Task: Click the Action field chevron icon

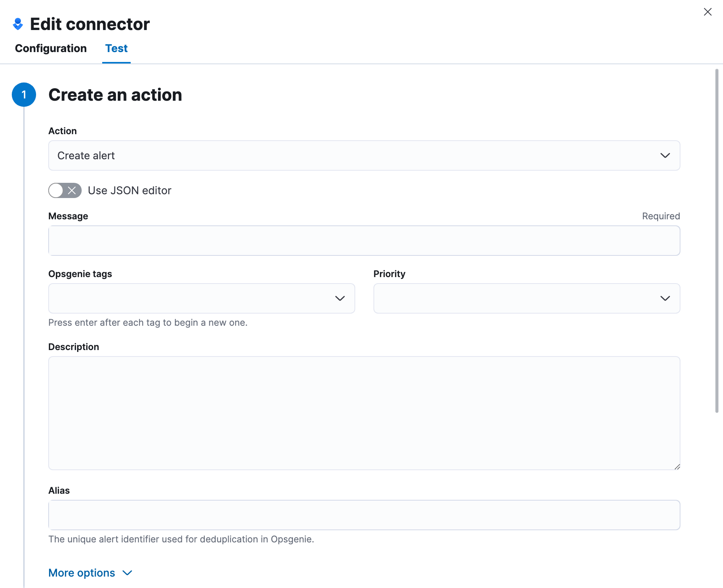Action: (665, 155)
